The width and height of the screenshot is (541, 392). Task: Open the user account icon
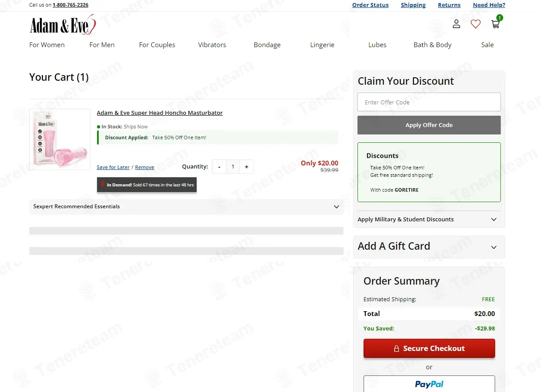click(456, 24)
